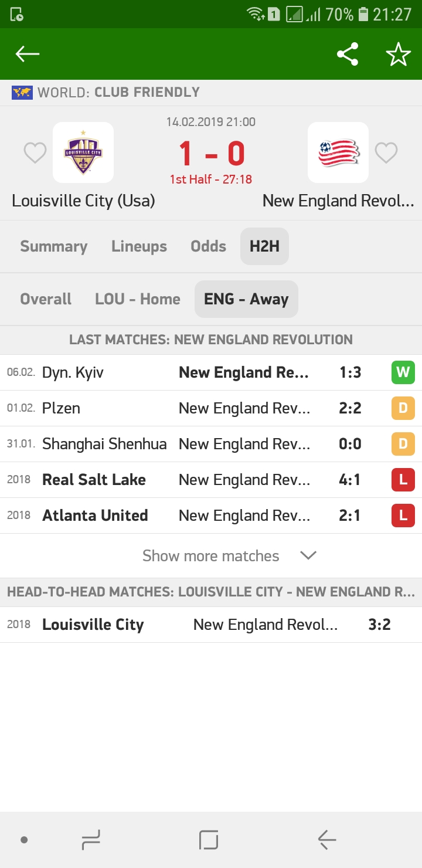This screenshot has width=422, height=868.
Task: Click the chevron next to Show more matches
Action: tap(308, 555)
